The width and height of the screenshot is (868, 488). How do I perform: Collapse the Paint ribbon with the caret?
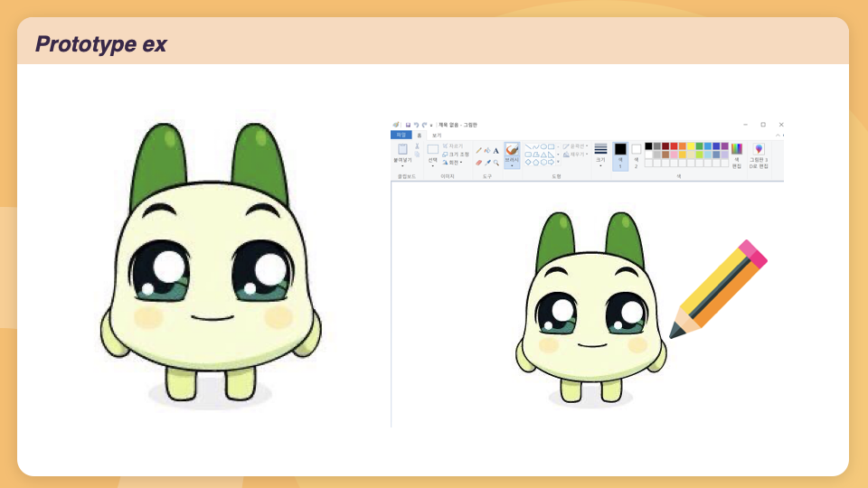pyautogui.click(x=778, y=135)
